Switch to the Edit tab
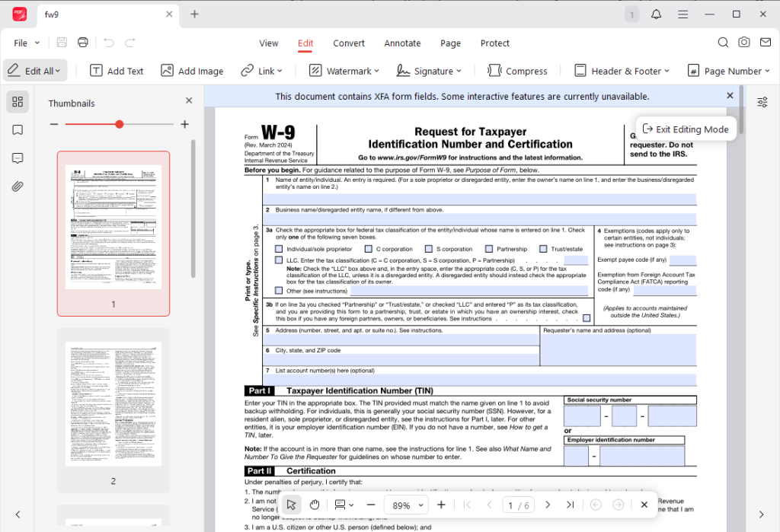This screenshot has width=780, height=532. 305,43
